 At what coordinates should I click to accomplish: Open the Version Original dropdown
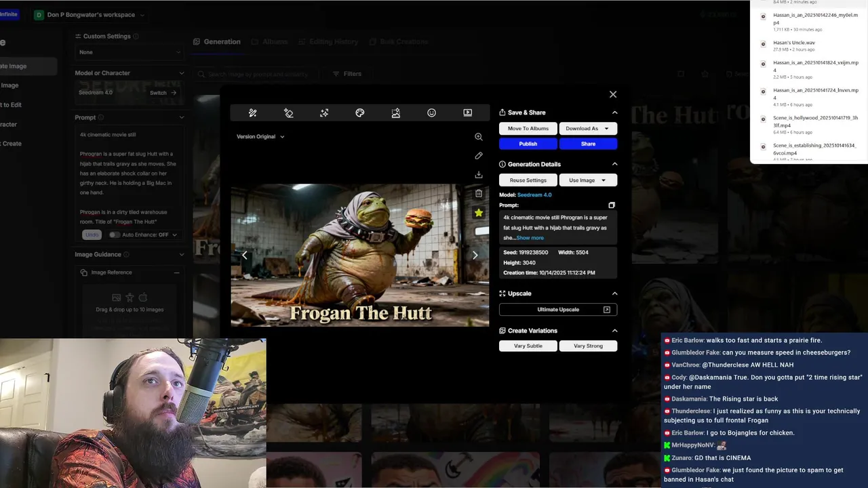pyautogui.click(x=260, y=137)
